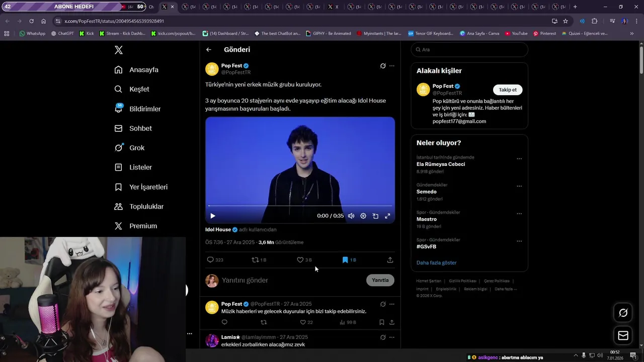Click the back arrow beside Gönderi
Viewport: 644px width, 362px height.
pos(209,50)
